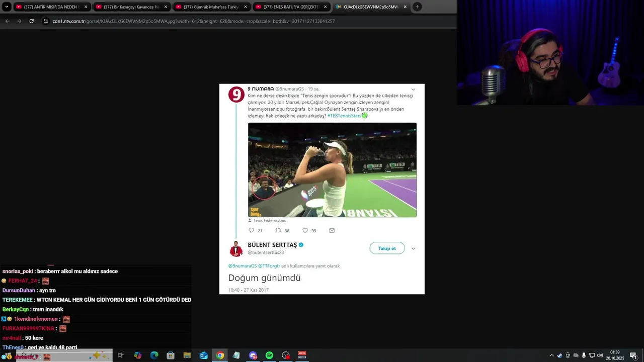644x362 pixels.
Task: Click the streamer webcam overlay
Action: [x=550, y=53]
